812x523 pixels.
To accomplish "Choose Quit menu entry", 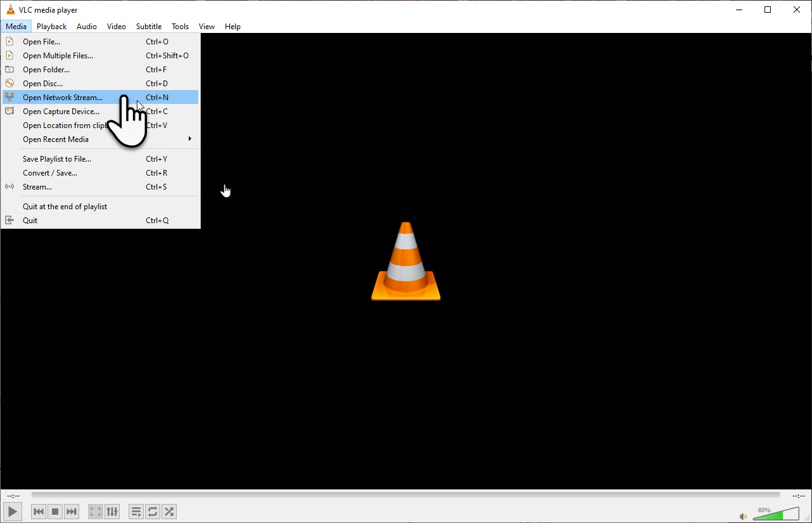I will (101, 221).
